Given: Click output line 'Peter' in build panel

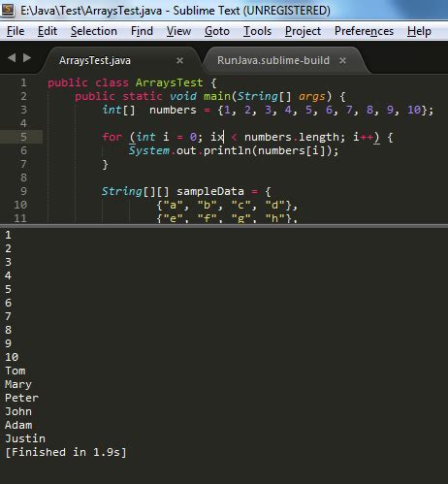Looking at the screenshot, I should pos(21,398).
